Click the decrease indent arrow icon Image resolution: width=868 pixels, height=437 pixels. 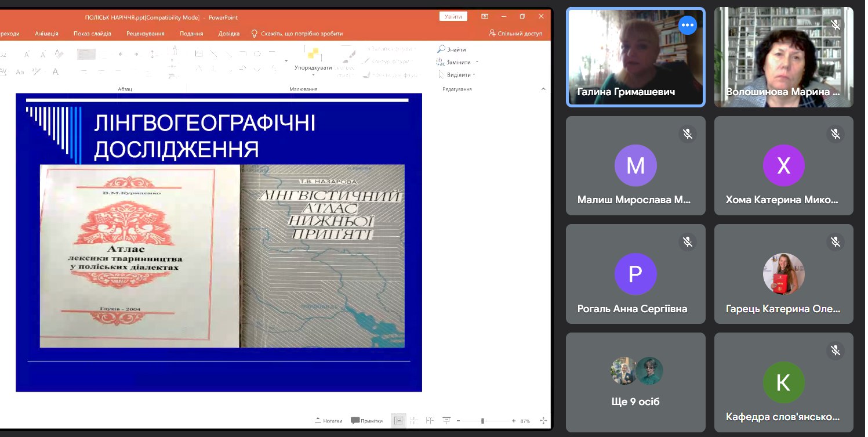120,54
